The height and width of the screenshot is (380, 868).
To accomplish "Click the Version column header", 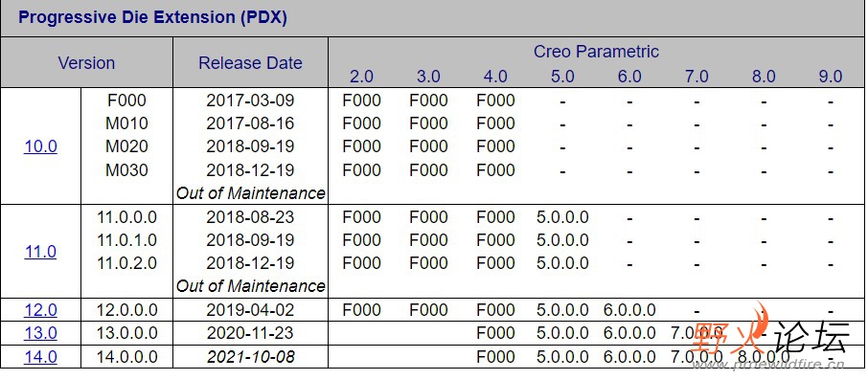I will point(86,62).
